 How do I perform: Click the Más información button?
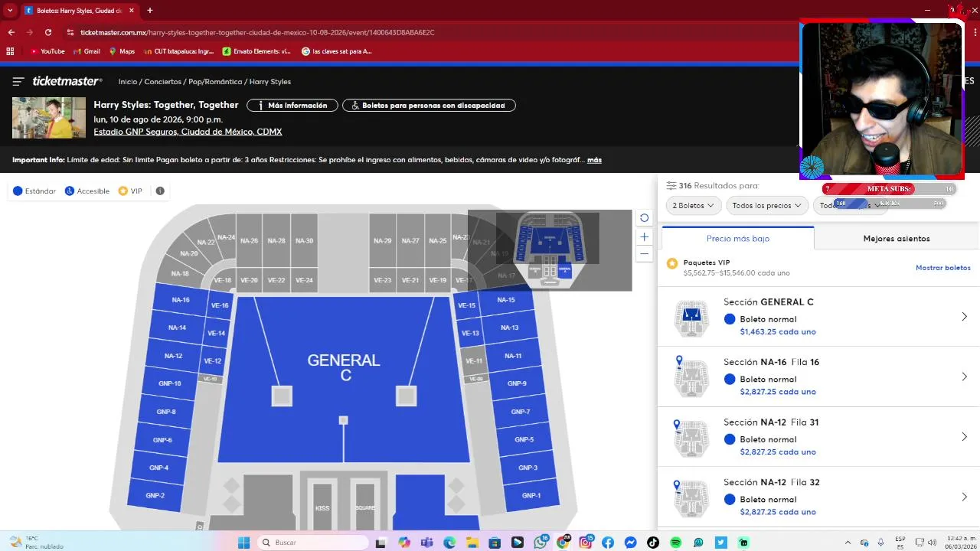[292, 106]
